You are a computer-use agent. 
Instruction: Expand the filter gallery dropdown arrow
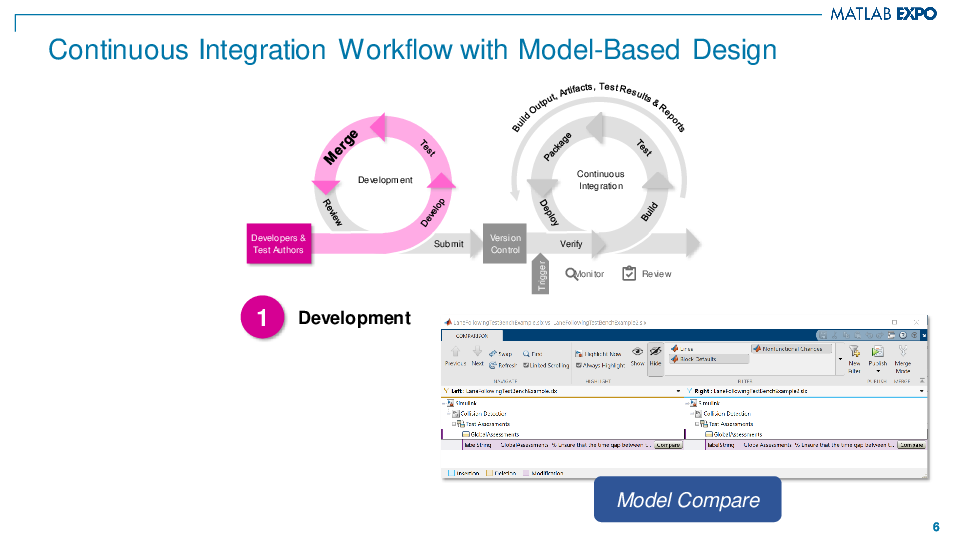[x=840, y=359]
